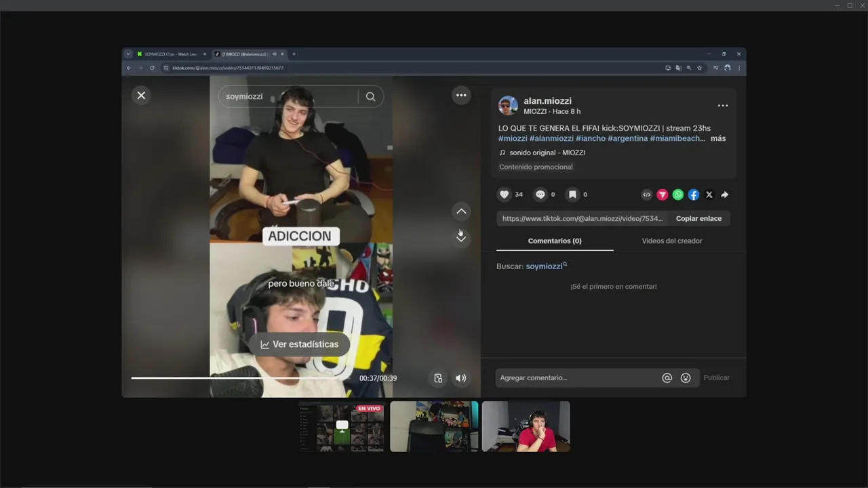868x488 pixels.
Task: Open the post options three-dot menu
Action: 723,106
